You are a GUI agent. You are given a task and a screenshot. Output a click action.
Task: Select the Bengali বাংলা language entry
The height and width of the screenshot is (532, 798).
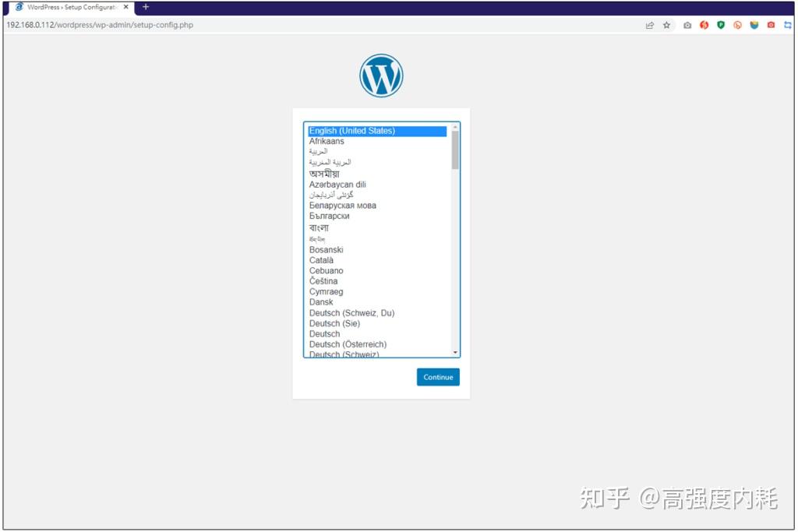click(377, 227)
